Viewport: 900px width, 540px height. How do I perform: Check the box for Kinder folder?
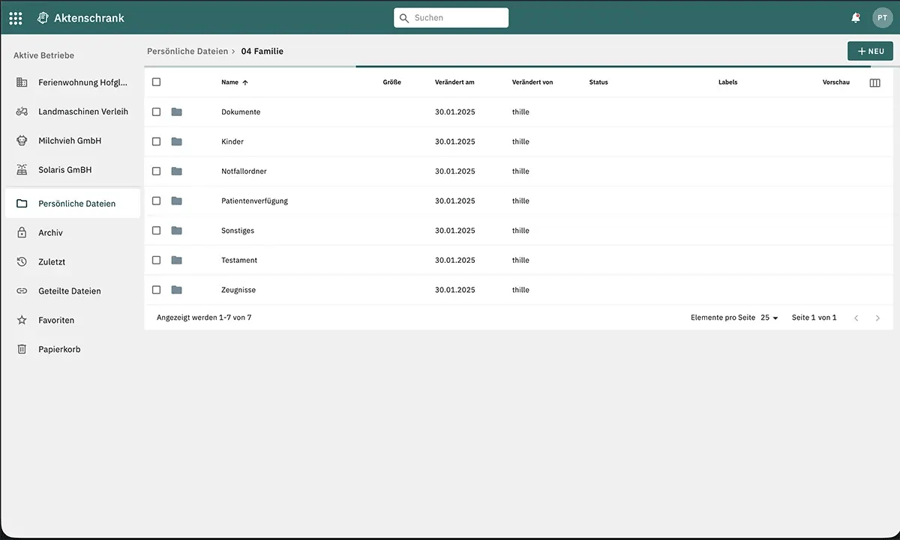pos(156,141)
